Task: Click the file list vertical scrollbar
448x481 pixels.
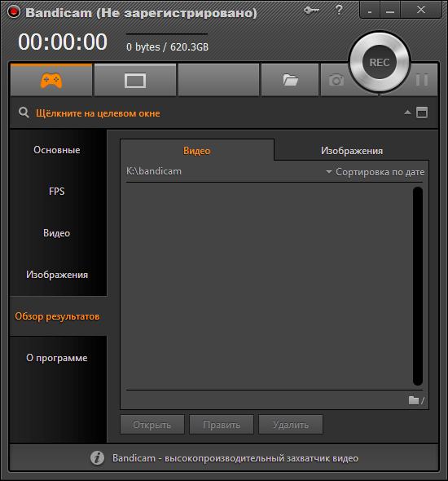Action: 418,286
